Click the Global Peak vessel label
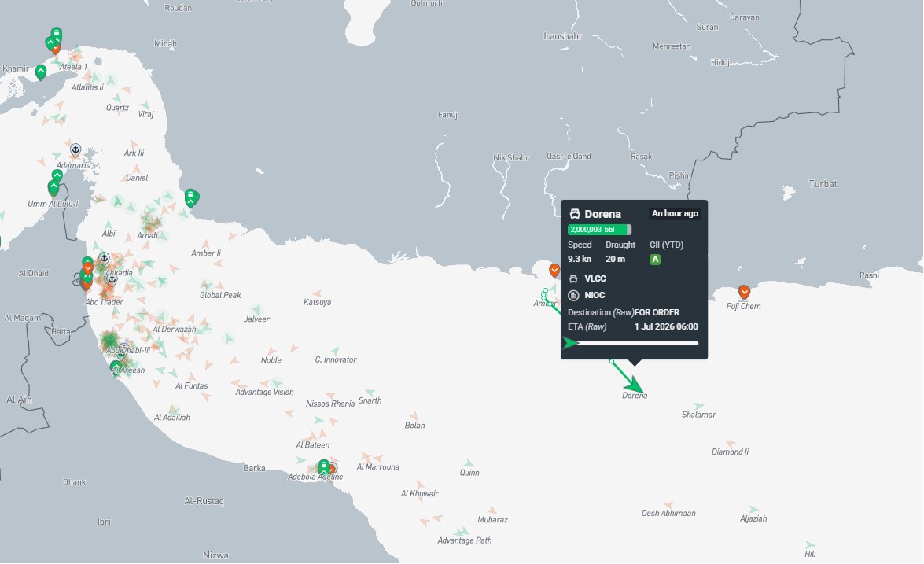The image size is (924, 564). point(220,295)
